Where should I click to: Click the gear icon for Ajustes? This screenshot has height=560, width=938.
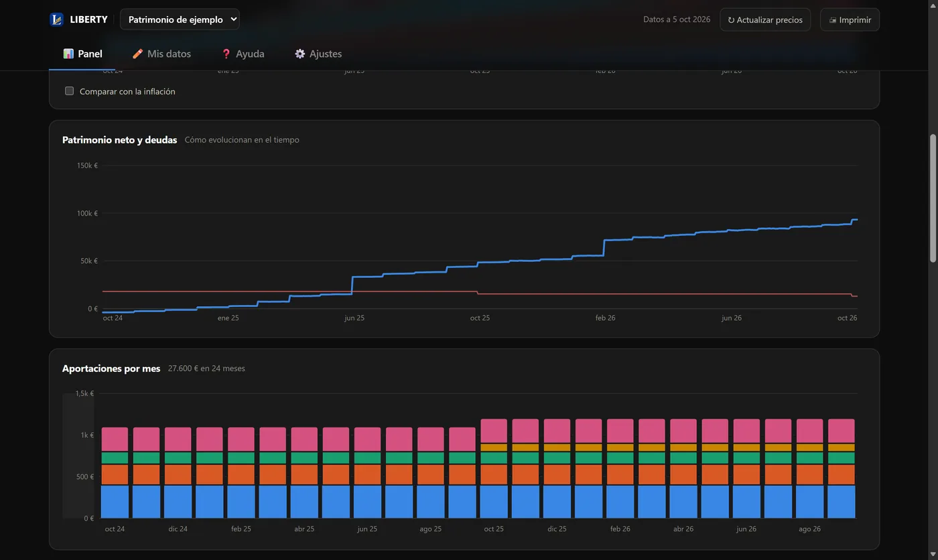pyautogui.click(x=299, y=54)
